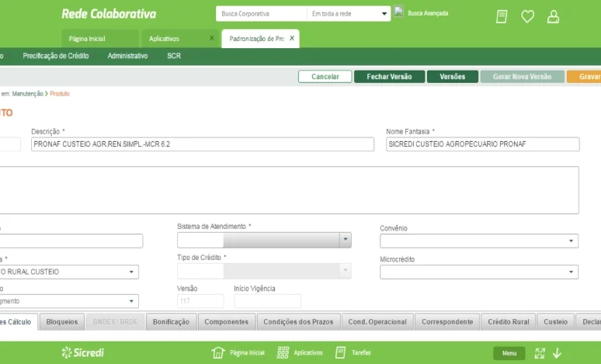The image size is (601, 364).
Task: Open Precificação de Crédito menu
Action: click(56, 56)
